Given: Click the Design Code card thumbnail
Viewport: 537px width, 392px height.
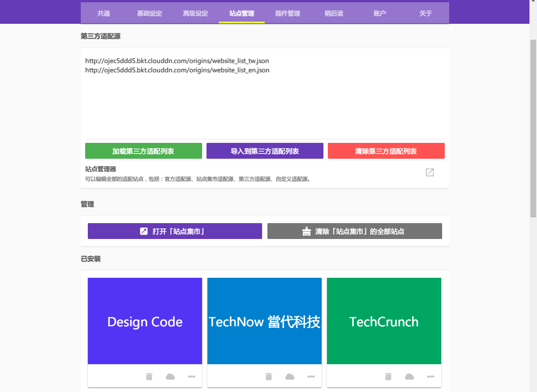Looking at the screenshot, I should pos(145,321).
